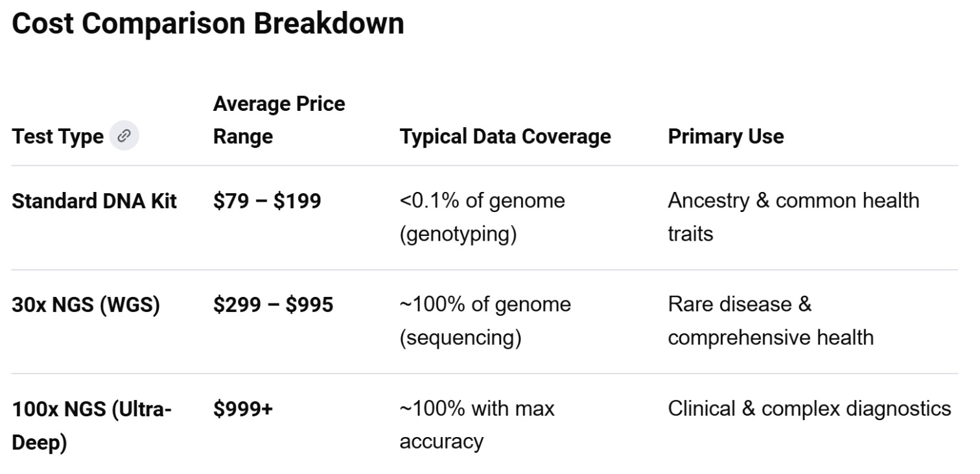This screenshot has width=980, height=474.
Task: Click the link icon beside Test Type
Action: click(124, 136)
